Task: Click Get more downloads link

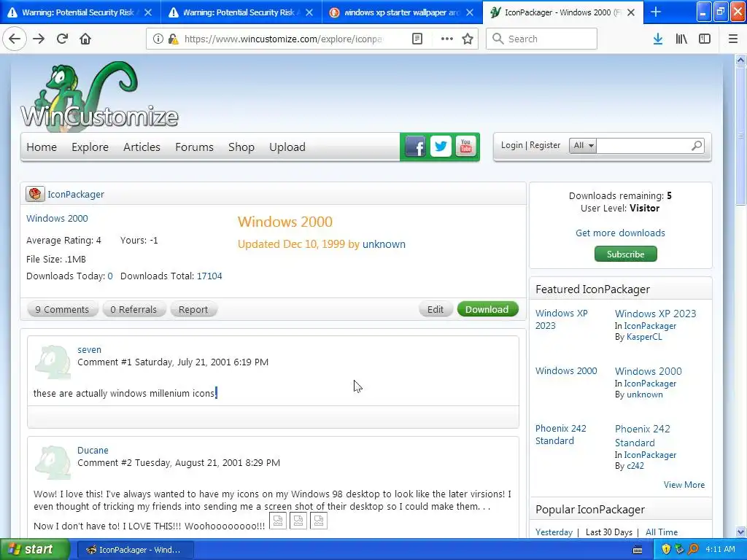Action: 620,233
